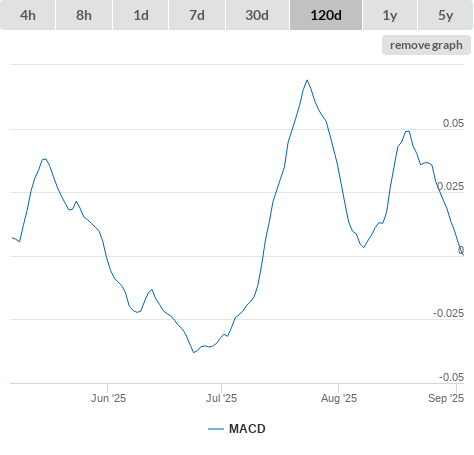Click the 0.025 y-axis label

[x=450, y=186]
